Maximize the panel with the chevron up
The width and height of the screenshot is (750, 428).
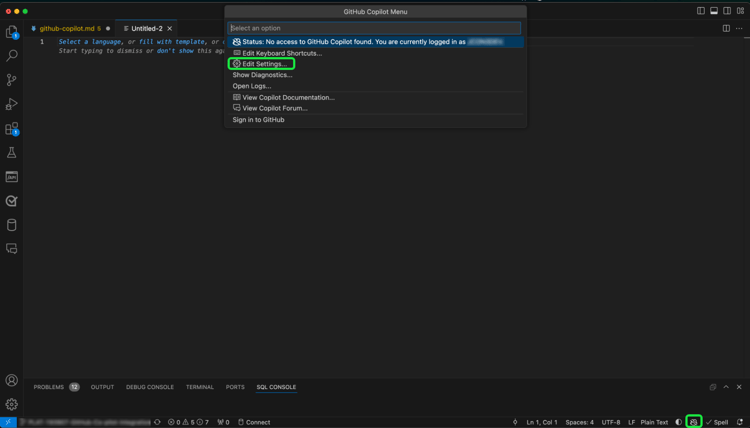726,387
